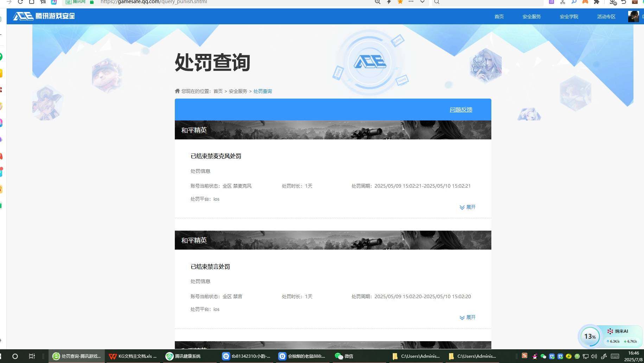This screenshot has width=644, height=363.
Task: Click the scissors screenshot tool icon
Action: [562, 2]
